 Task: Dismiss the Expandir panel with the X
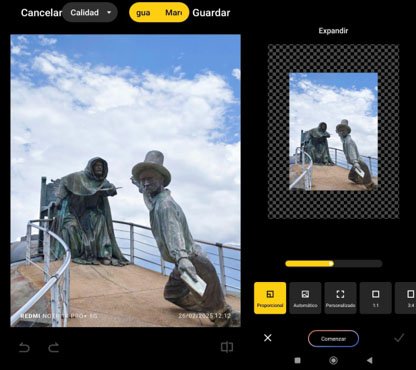268,338
